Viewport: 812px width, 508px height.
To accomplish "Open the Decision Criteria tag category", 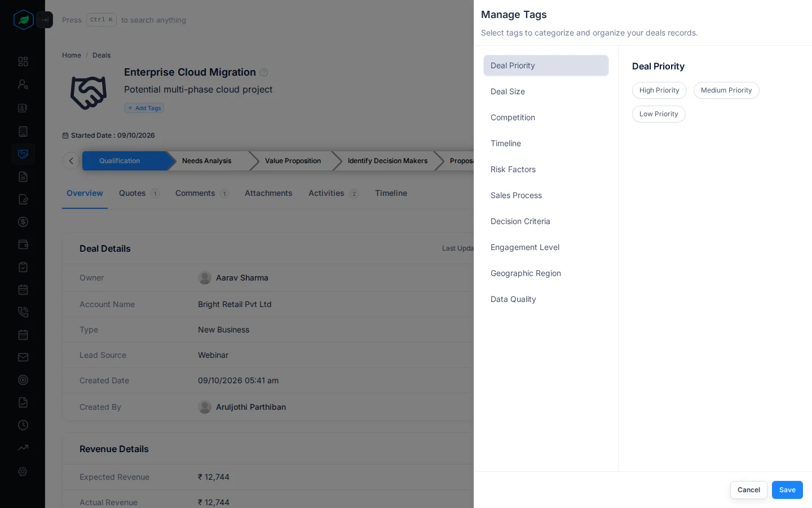I will tap(546, 221).
